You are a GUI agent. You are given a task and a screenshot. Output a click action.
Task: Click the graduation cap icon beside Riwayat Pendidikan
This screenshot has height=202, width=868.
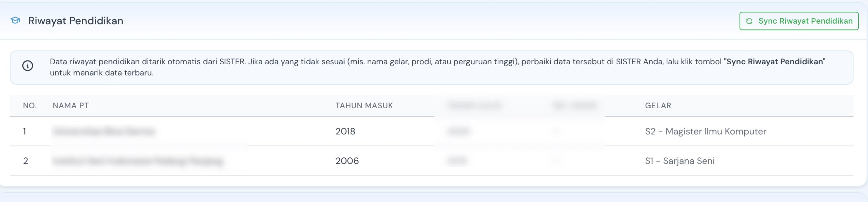(15, 21)
